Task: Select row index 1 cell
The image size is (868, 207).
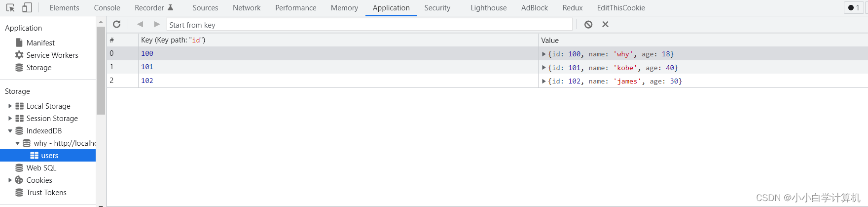Action: point(122,67)
